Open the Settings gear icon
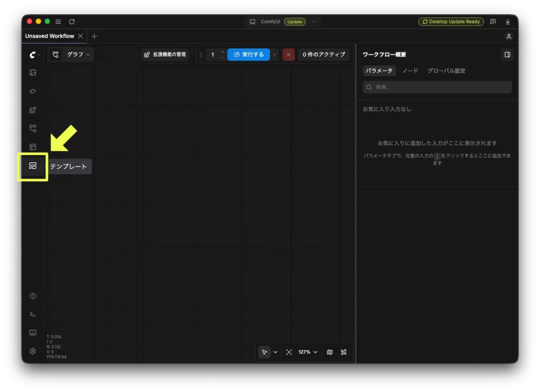The image size is (540, 392). [33, 351]
